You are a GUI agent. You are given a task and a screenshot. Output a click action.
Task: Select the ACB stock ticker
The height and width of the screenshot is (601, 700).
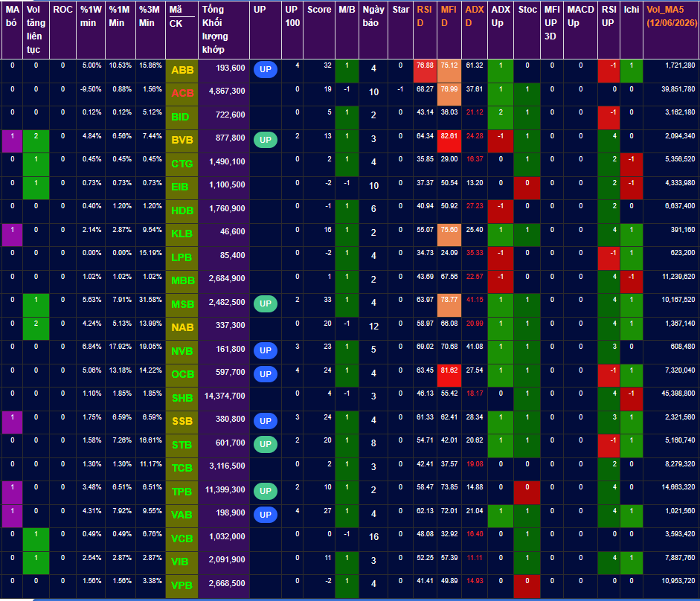tap(182, 93)
